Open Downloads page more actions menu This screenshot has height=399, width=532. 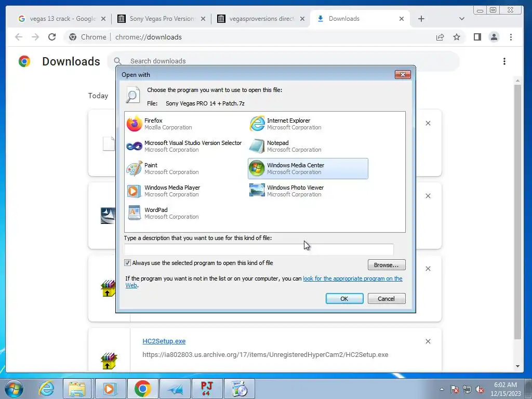[504, 61]
